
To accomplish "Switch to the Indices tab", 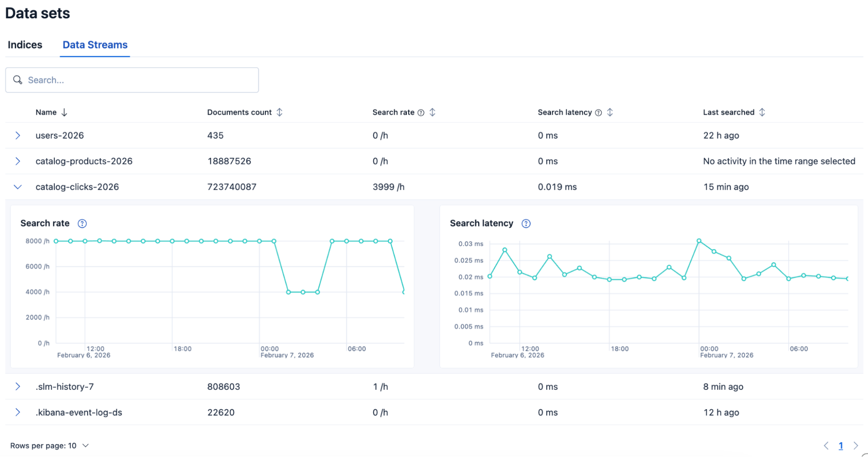I will pos(25,45).
